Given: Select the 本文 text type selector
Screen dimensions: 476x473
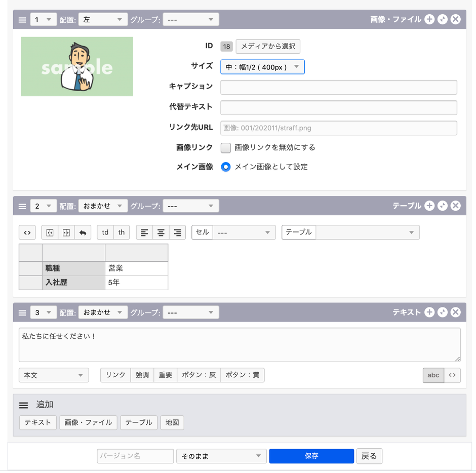Looking at the screenshot, I should (x=53, y=375).
